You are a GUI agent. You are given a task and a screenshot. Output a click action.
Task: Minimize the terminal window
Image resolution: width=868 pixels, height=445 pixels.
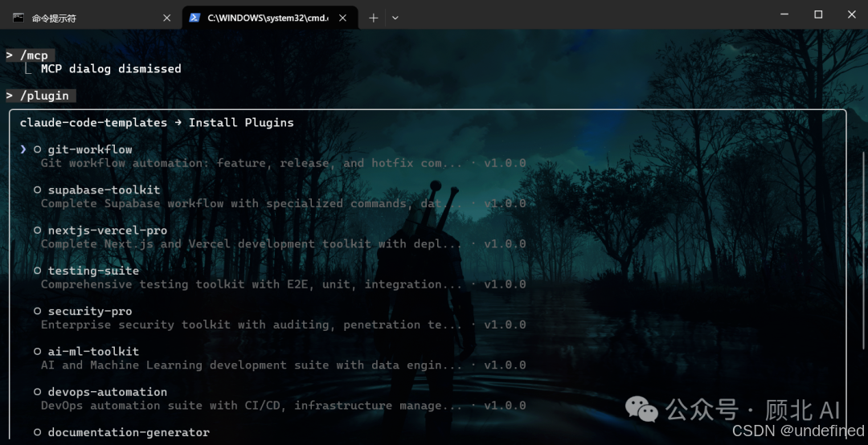pyautogui.click(x=784, y=14)
